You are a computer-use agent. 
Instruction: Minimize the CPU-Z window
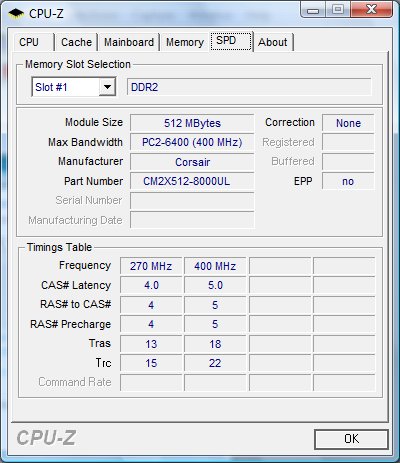[313, 10]
